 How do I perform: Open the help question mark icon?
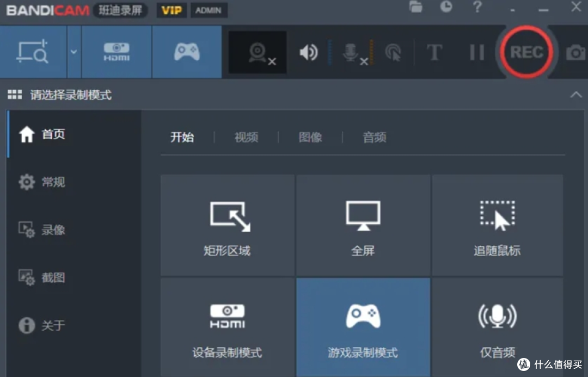point(477,7)
